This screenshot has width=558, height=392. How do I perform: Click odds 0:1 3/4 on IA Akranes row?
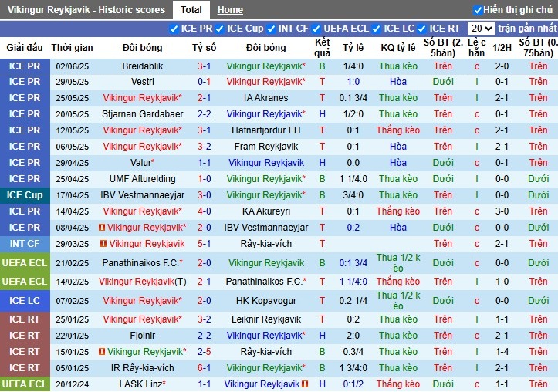(353, 98)
